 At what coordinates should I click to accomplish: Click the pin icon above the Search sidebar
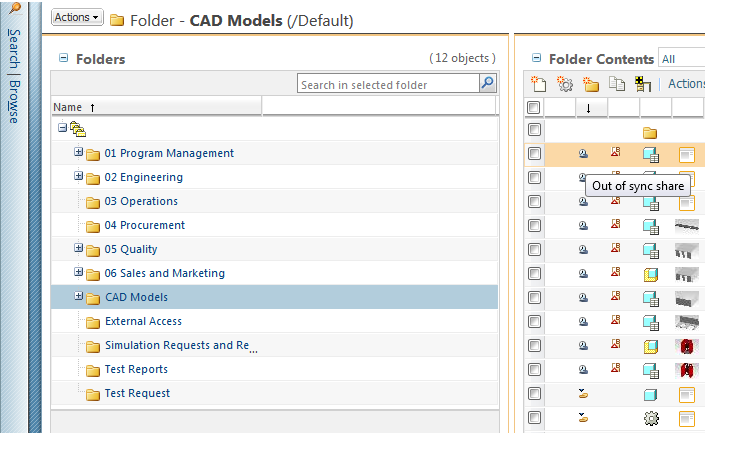pos(16,7)
